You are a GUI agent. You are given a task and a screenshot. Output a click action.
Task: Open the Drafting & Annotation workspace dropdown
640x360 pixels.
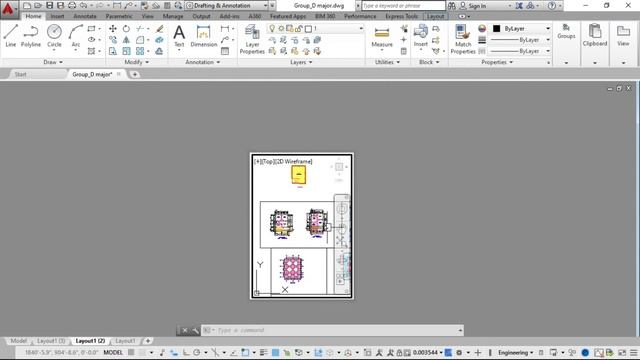[227, 6]
